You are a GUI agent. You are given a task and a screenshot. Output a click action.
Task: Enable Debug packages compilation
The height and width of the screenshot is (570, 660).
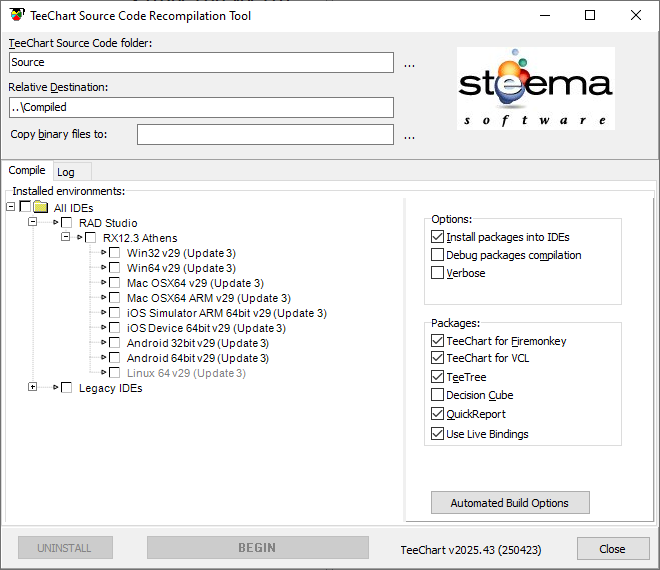click(x=437, y=255)
